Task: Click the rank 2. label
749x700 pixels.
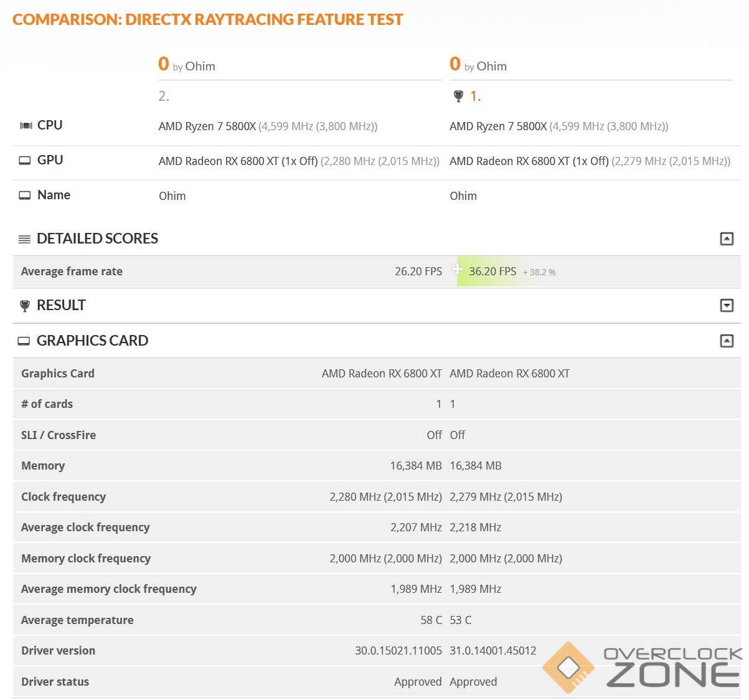Action: tap(164, 96)
